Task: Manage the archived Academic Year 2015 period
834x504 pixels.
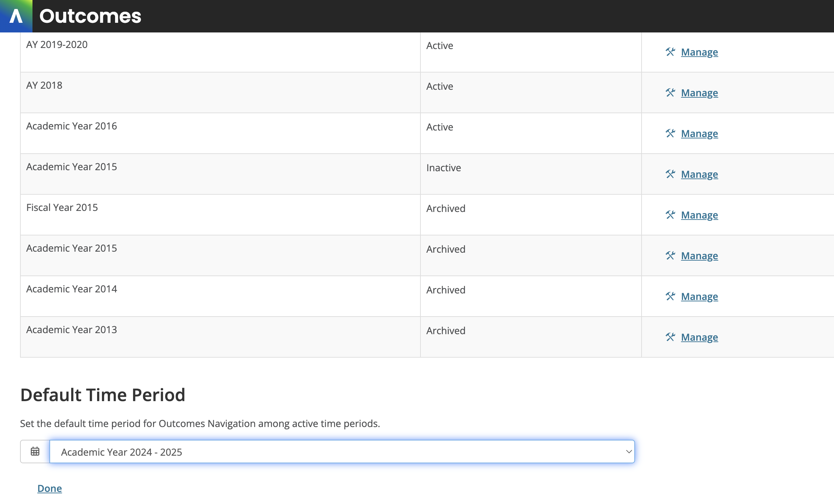Action: pyautogui.click(x=699, y=256)
